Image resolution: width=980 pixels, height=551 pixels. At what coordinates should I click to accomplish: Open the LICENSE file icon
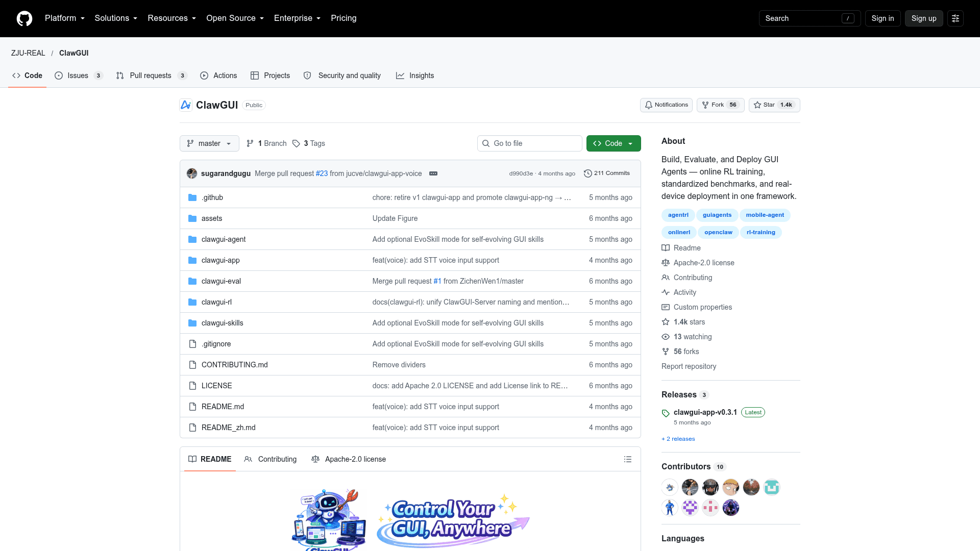click(x=192, y=386)
